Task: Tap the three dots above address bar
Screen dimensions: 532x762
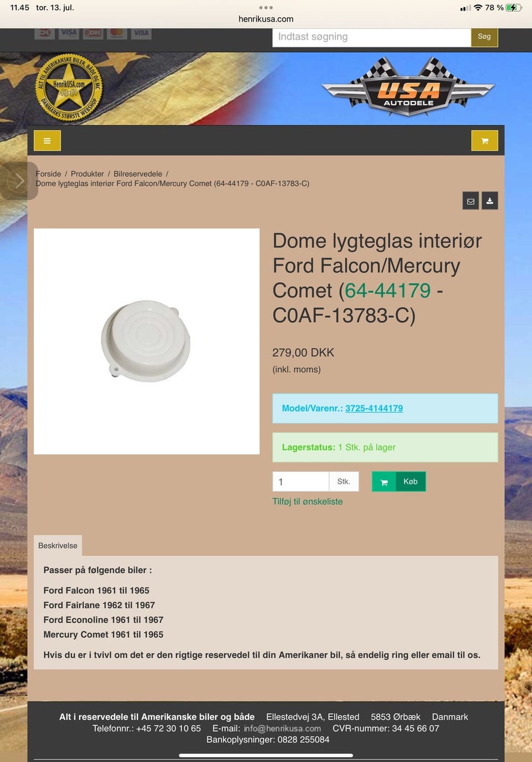Action: point(266,8)
